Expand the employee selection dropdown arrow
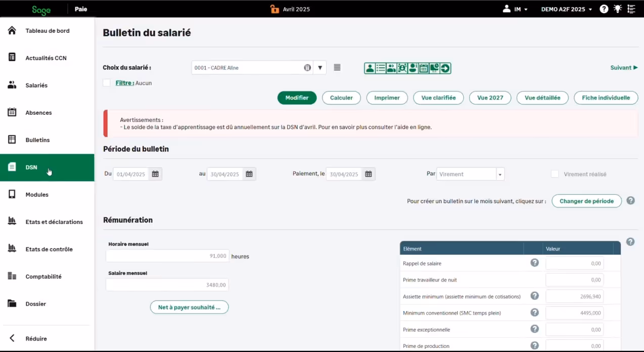 (x=320, y=68)
